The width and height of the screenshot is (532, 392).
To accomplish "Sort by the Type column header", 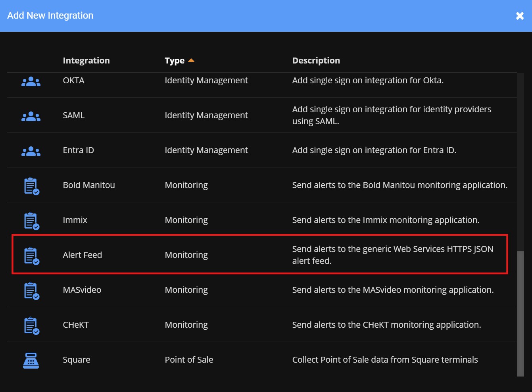I will click(175, 61).
